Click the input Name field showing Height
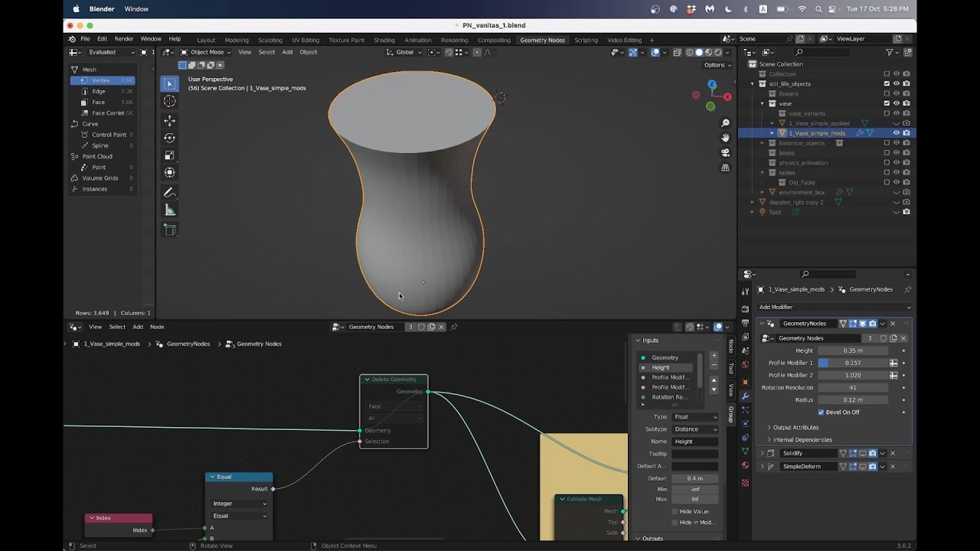 coord(695,442)
